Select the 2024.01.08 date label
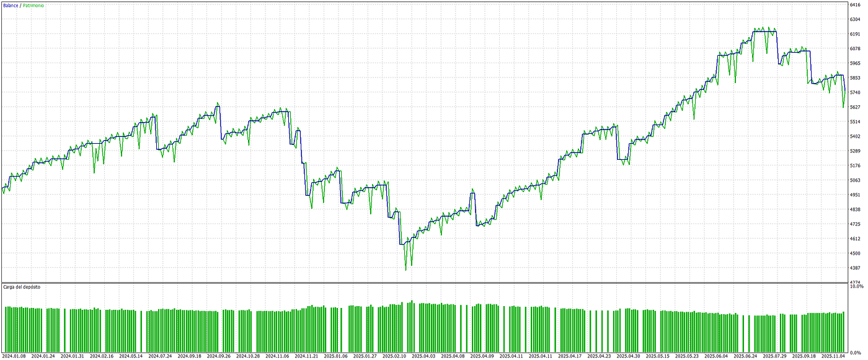 point(14,356)
